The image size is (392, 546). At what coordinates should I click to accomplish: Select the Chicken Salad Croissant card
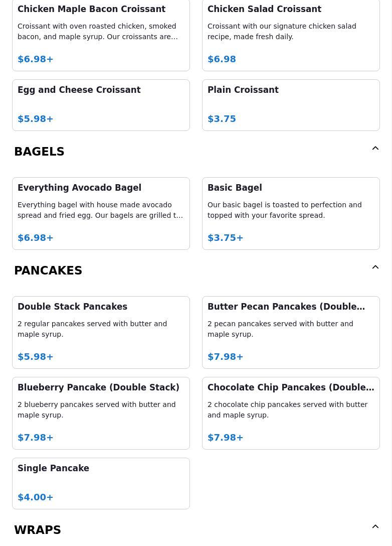click(x=291, y=35)
